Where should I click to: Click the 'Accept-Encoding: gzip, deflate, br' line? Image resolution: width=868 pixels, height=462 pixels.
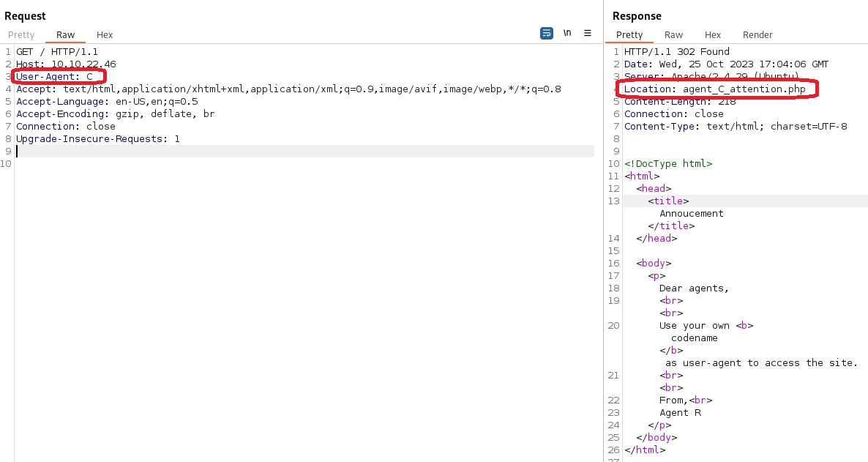click(115, 114)
